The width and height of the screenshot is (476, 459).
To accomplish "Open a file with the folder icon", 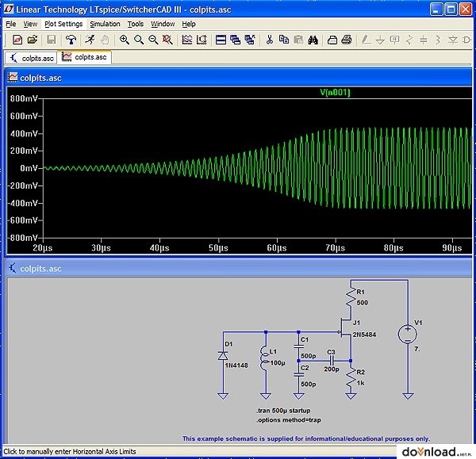I will click(x=33, y=40).
